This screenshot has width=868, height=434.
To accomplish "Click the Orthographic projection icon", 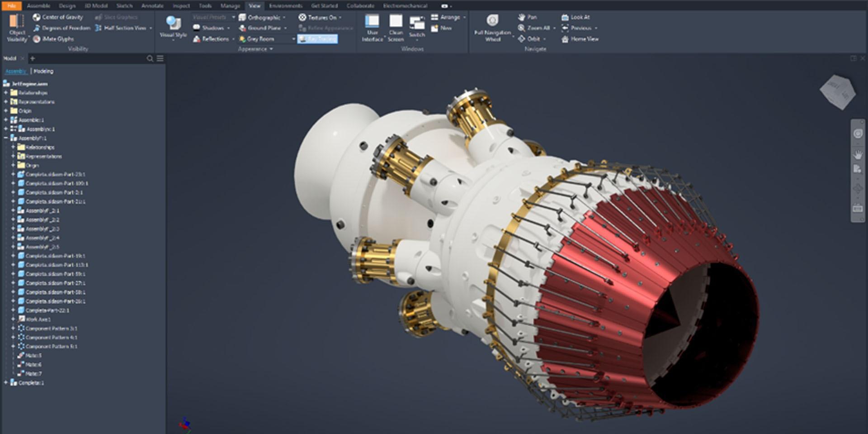I will [242, 17].
